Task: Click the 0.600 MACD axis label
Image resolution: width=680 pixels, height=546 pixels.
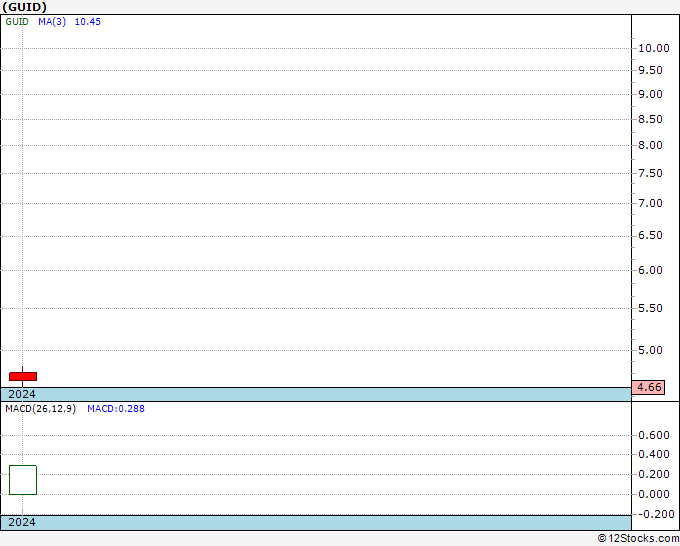Action: coord(654,435)
